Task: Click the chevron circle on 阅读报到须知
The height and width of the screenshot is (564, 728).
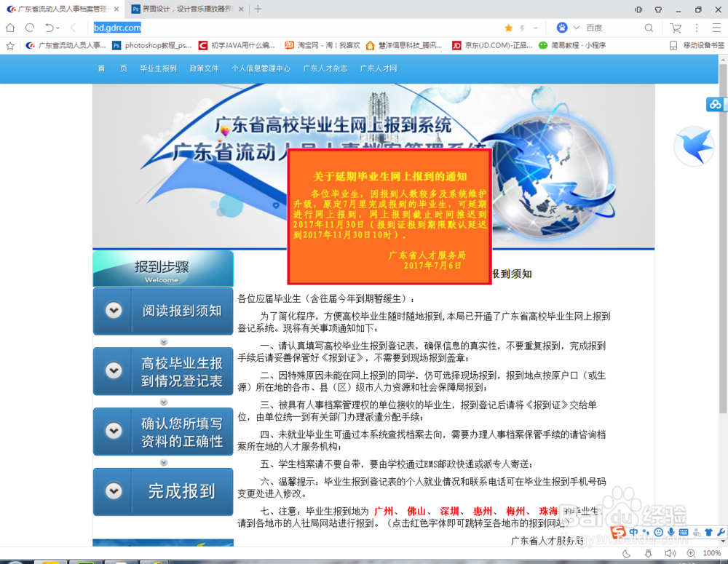Action: coord(114,310)
